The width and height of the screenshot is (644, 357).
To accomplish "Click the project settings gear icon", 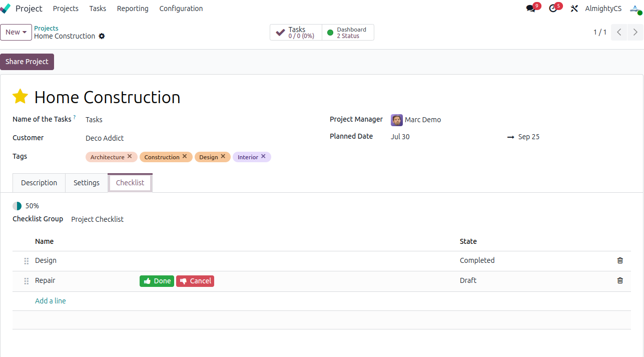I will point(102,36).
